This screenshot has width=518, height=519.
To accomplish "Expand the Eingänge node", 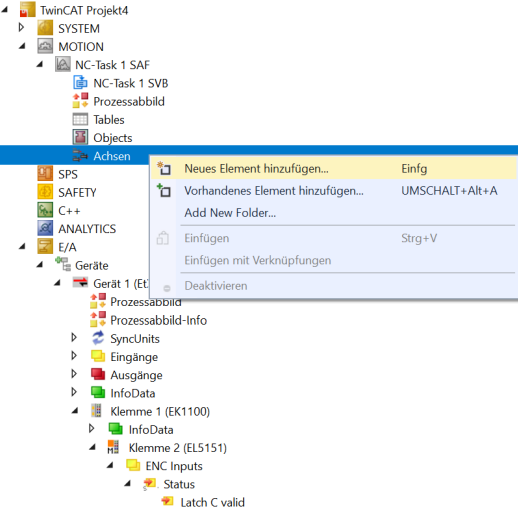I will (x=74, y=356).
